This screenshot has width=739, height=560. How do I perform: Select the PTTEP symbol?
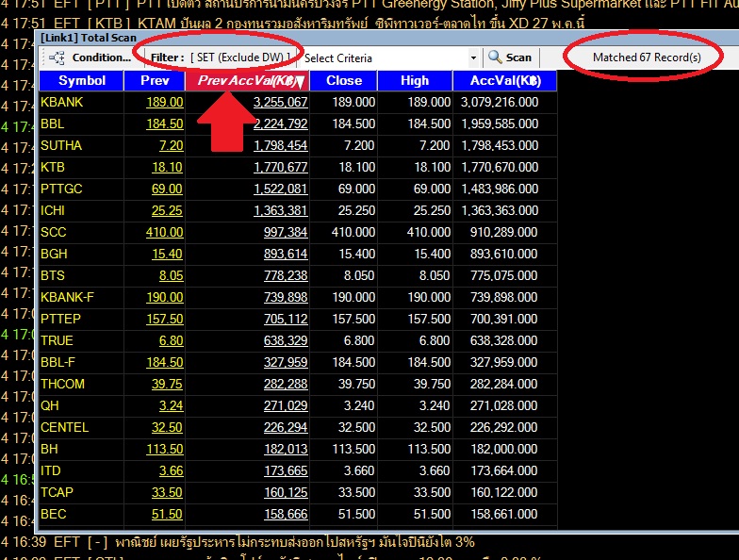tap(60, 319)
